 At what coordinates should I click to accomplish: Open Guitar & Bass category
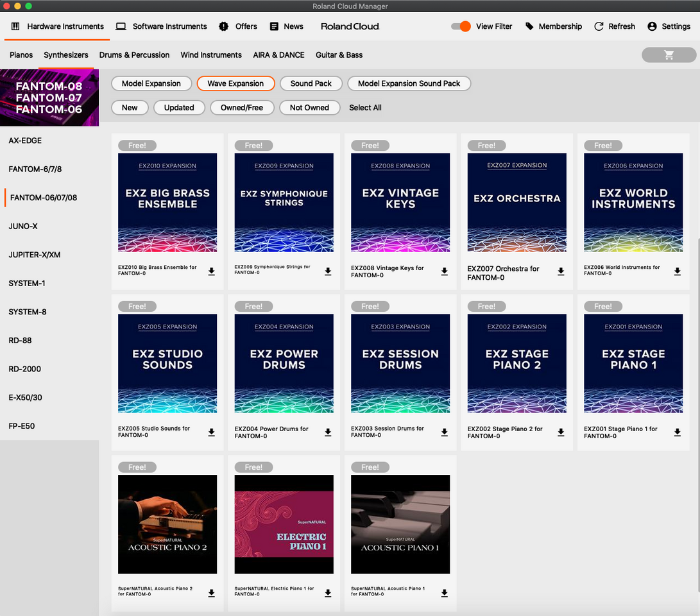pyautogui.click(x=339, y=55)
